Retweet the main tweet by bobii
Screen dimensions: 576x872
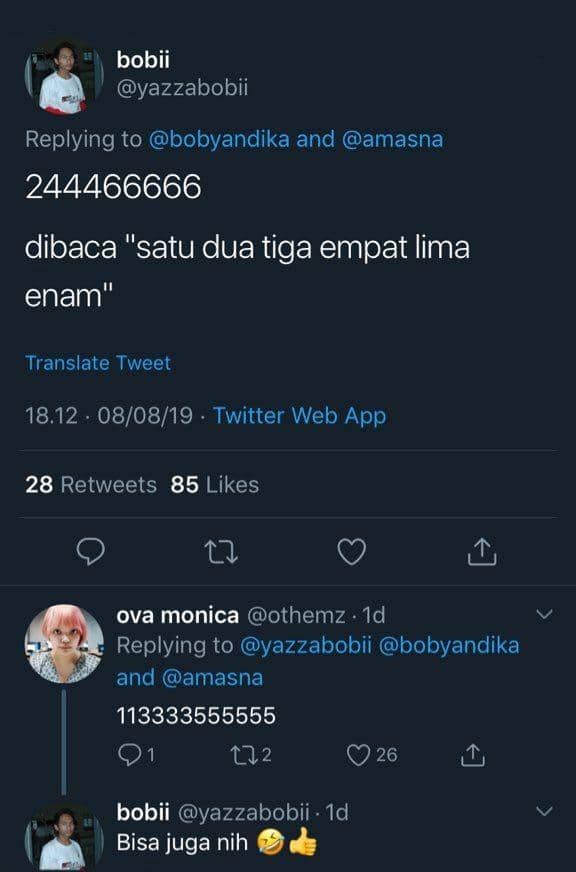coord(221,552)
